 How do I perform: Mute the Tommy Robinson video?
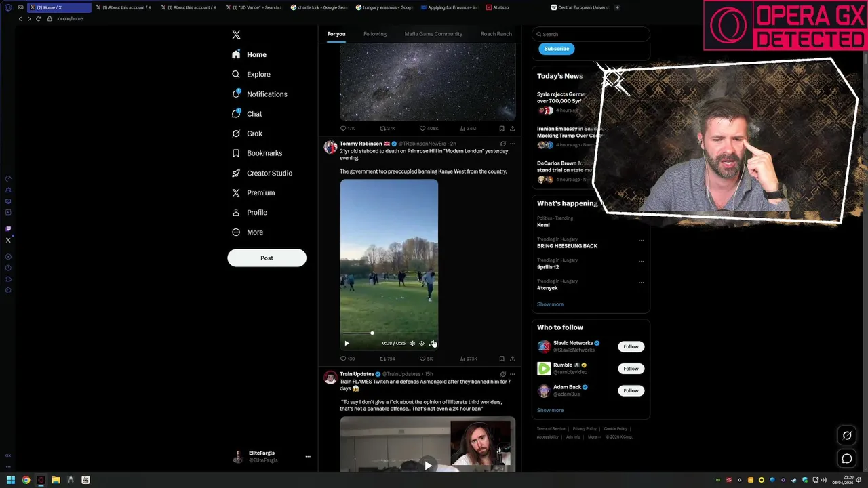(412, 343)
